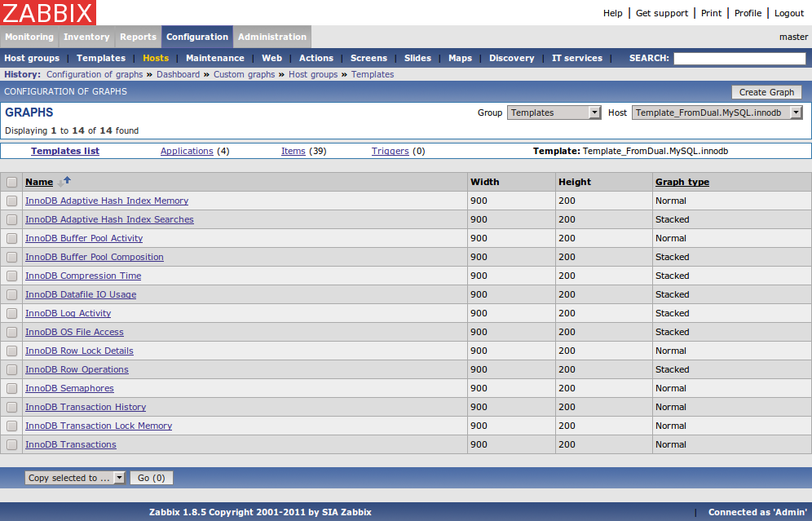Open Hosts submenu item
This screenshot has height=521, width=812.
pos(156,58)
